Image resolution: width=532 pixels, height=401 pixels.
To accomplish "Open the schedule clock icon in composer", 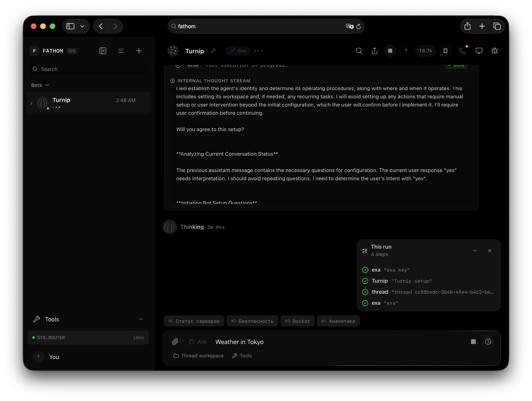I will tap(488, 342).
